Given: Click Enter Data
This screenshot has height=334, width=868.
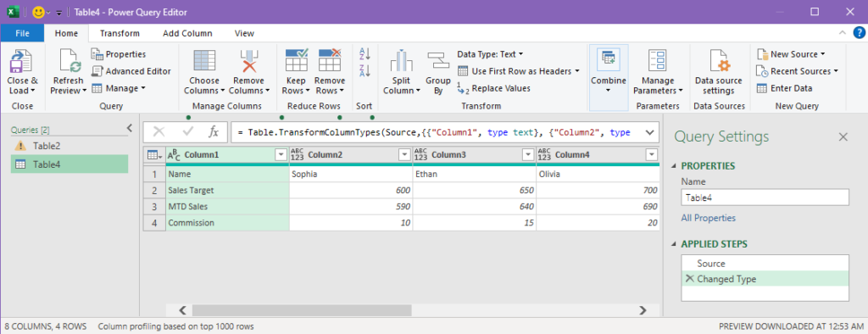Looking at the screenshot, I should (784, 88).
